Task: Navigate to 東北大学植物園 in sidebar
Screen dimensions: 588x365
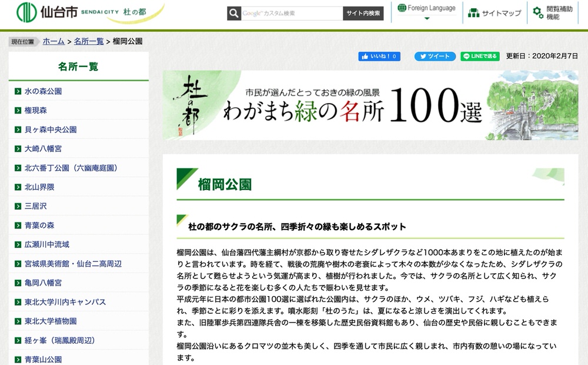Action: [51, 321]
